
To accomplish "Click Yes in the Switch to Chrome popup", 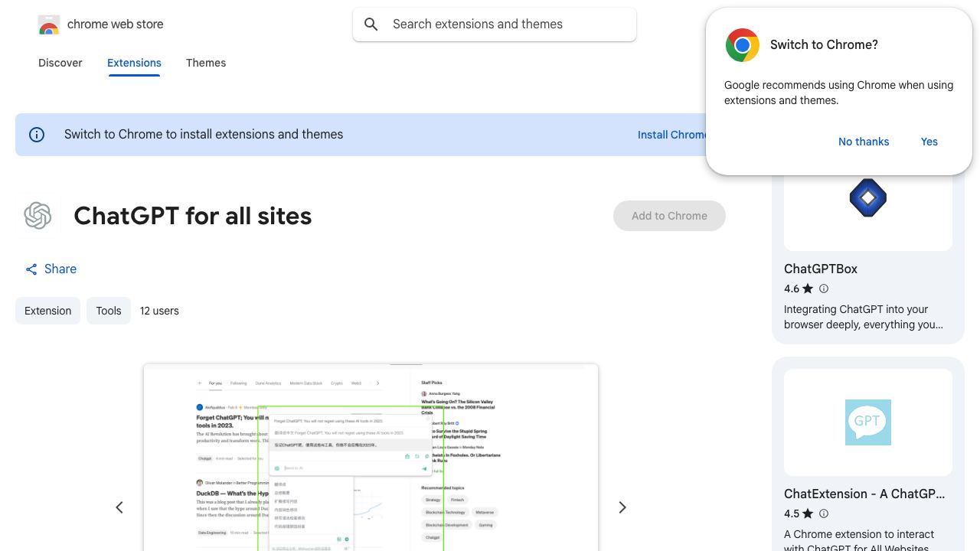I will (x=929, y=142).
